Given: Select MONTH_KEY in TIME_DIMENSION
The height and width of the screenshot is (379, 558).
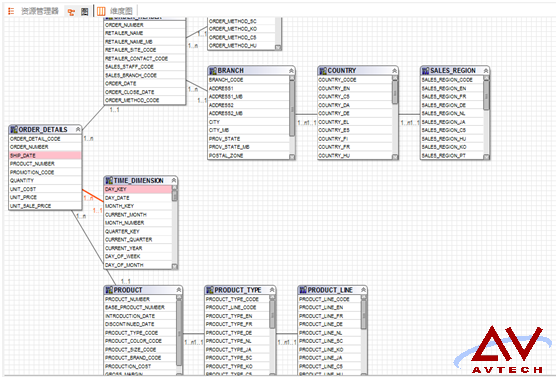Looking at the screenshot, I should click(138, 206).
